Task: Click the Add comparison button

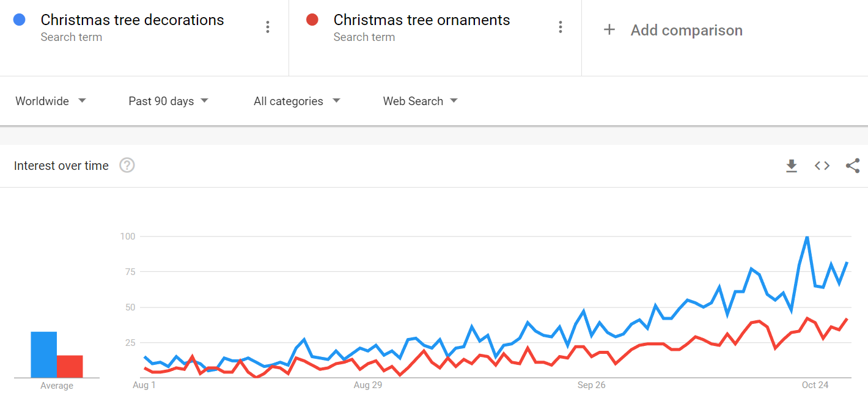Action: point(686,30)
